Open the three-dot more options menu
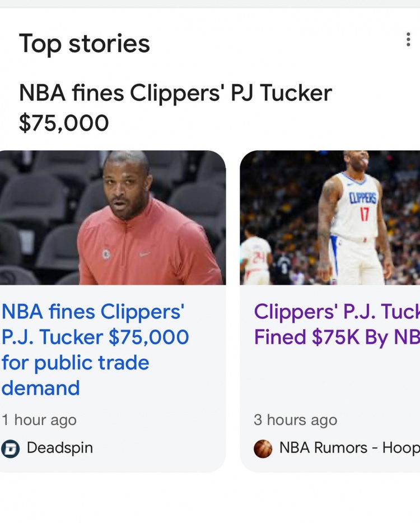The image size is (420, 523). (x=408, y=39)
